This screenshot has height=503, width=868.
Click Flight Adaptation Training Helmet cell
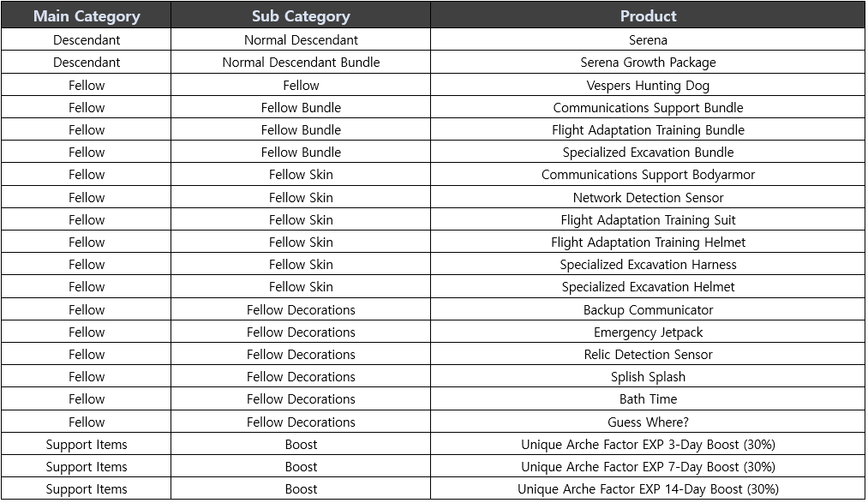click(x=648, y=243)
